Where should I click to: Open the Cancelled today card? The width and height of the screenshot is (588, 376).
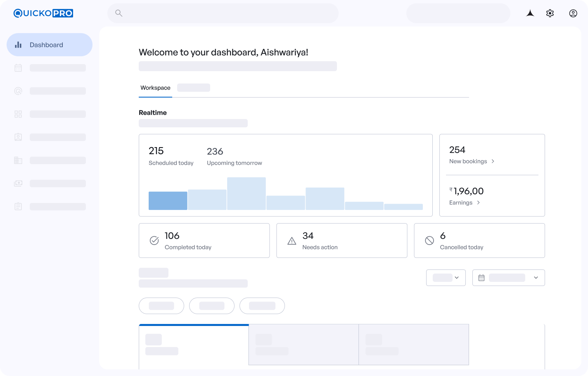[x=479, y=240]
